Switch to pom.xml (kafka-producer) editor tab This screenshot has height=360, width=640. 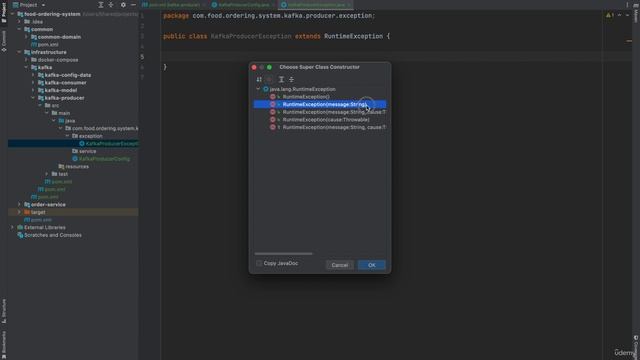coord(174,5)
